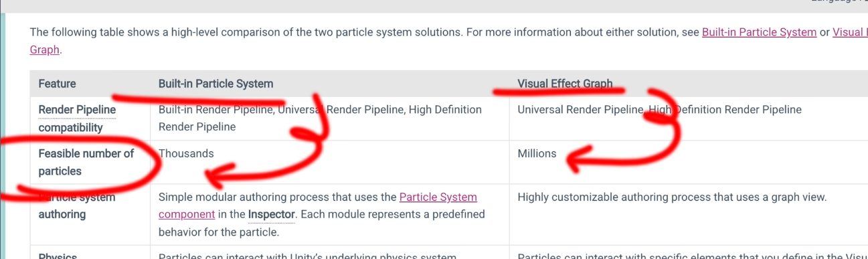Click the Highly customizable authoring process cell
The width and height of the screenshot is (868, 259).
(672, 197)
